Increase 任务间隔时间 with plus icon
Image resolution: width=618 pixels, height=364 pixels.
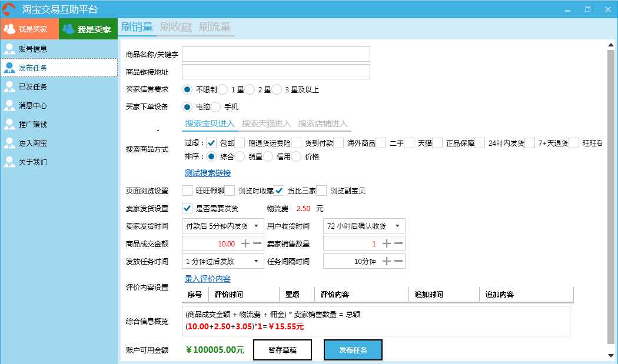387,261
